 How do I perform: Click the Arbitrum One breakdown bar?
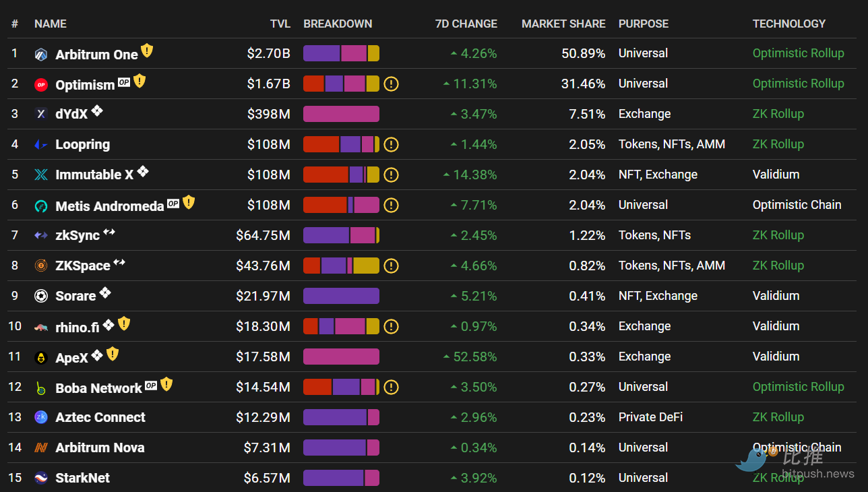[x=341, y=53]
